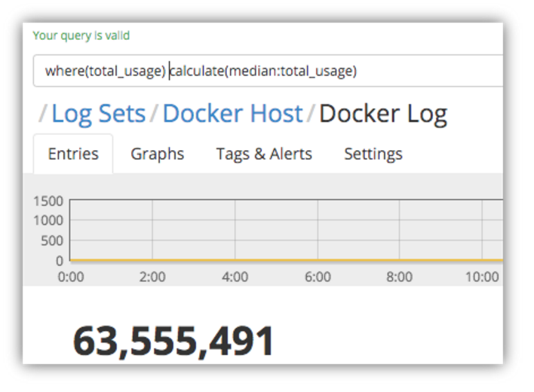Image resolution: width=534 pixels, height=392 pixels.
Task: Open the Log Sets breadcrumb link
Action: point(98,114)
